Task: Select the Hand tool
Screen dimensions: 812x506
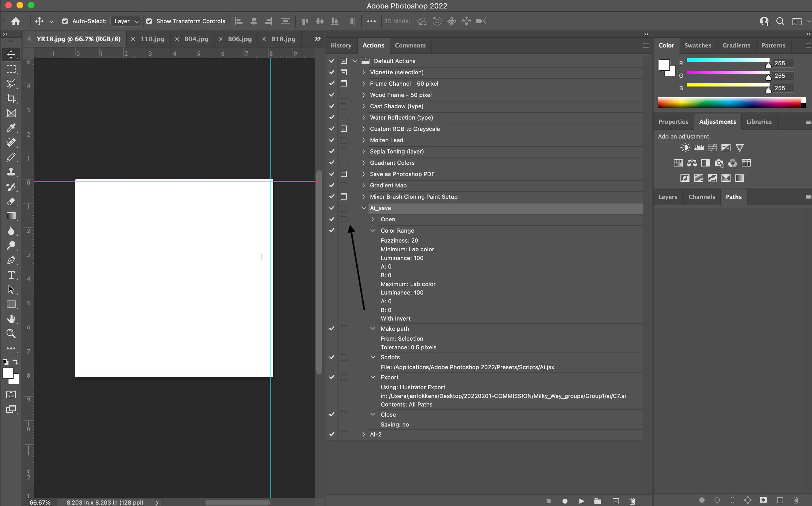Action: click(x=11, y=319)
